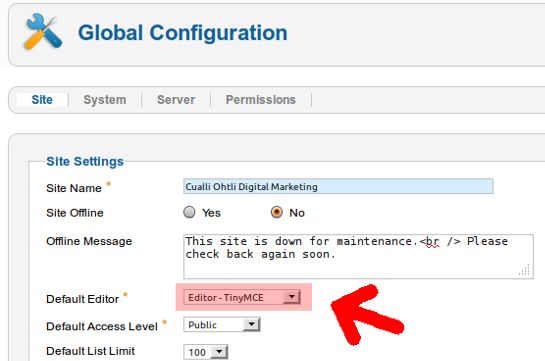
Task: Set Site Offline to Yes
Action: 189,212
